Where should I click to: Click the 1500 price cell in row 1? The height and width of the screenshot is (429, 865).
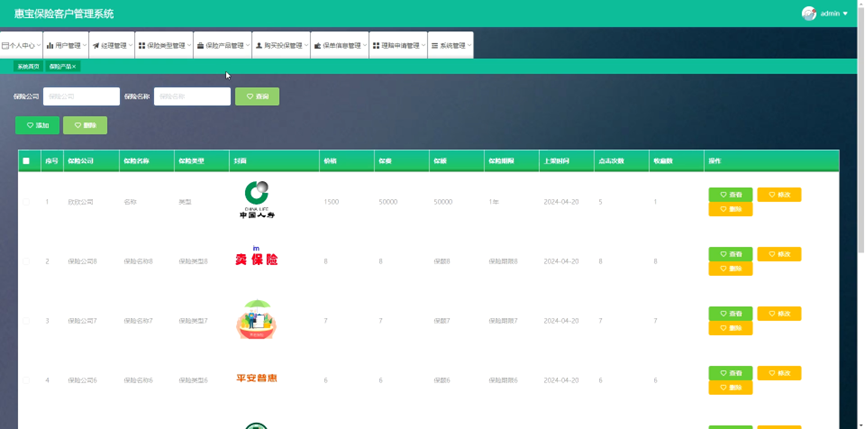[332, 202]
